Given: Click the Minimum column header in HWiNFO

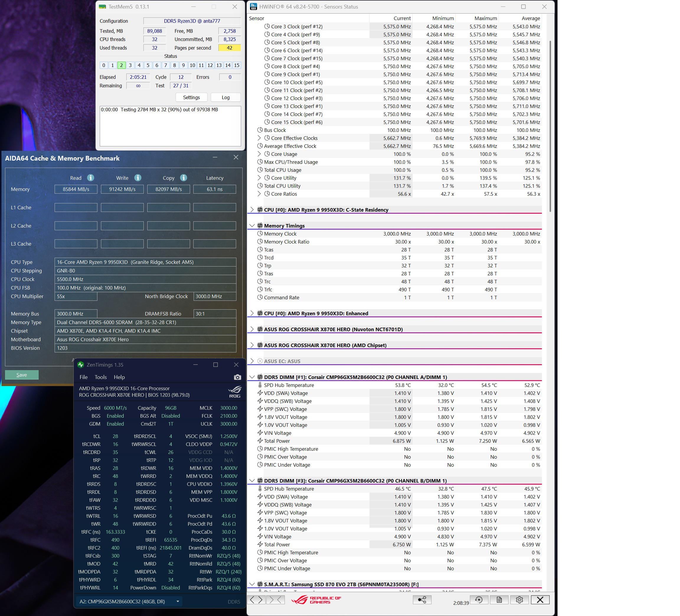Looking at the screenshot, I should (x=434, y=18).
